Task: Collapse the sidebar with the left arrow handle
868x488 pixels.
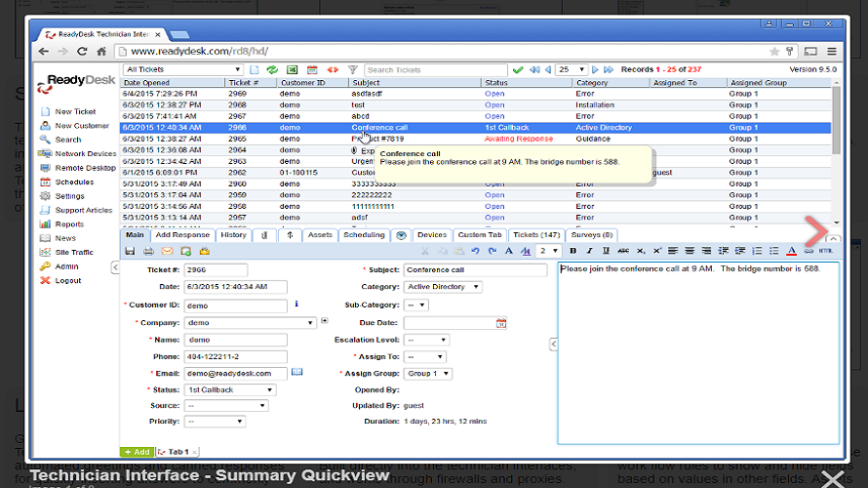Action: 115,267
